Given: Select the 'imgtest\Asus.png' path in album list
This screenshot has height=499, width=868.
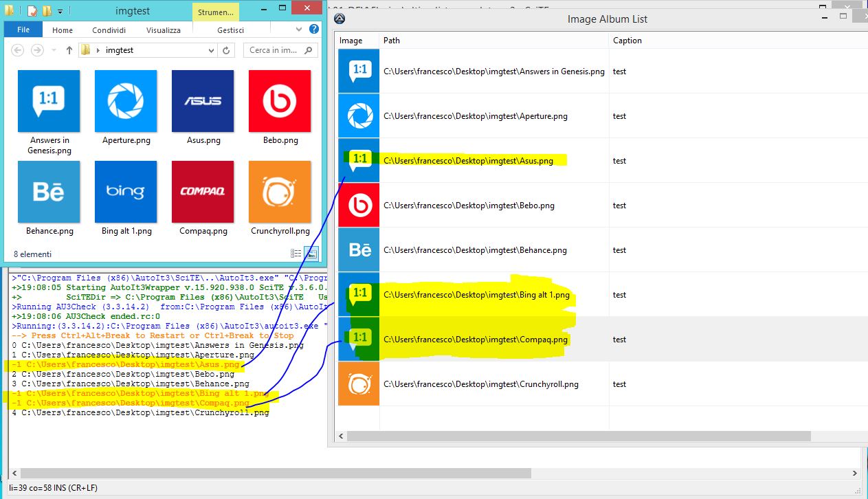Looking at the screenshot, I should [x=468, y=161].
